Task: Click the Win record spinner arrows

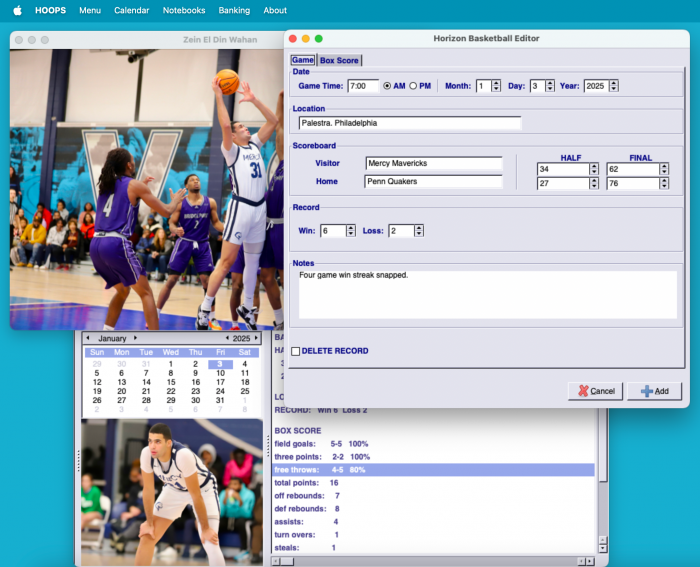Action: pyautogui.click(x=351, y=231)
